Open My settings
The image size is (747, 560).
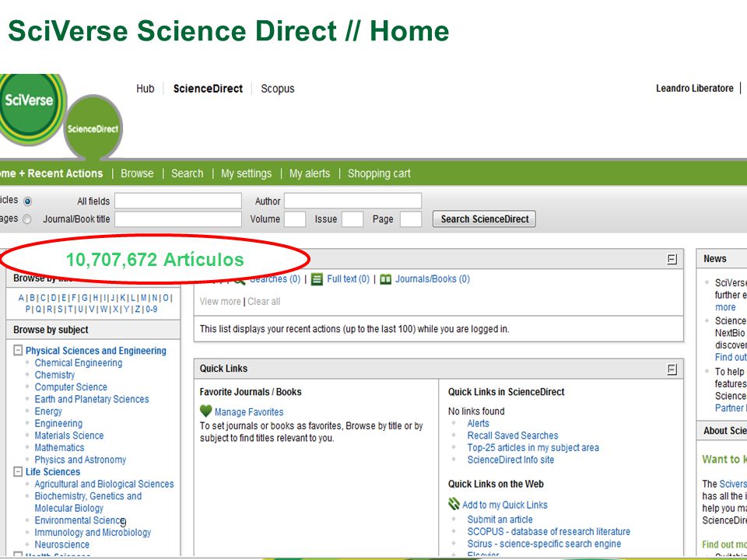(x=247, y=173)
